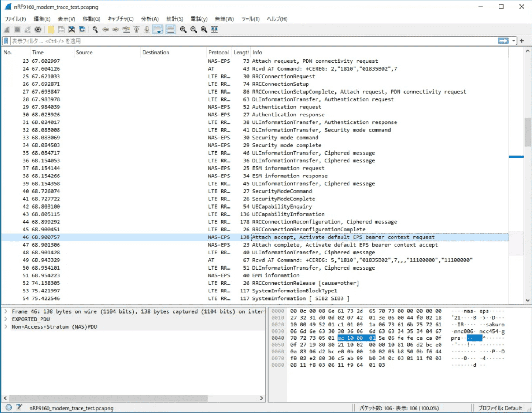Reload the capture file via toolbar

[x=82, y=30]
